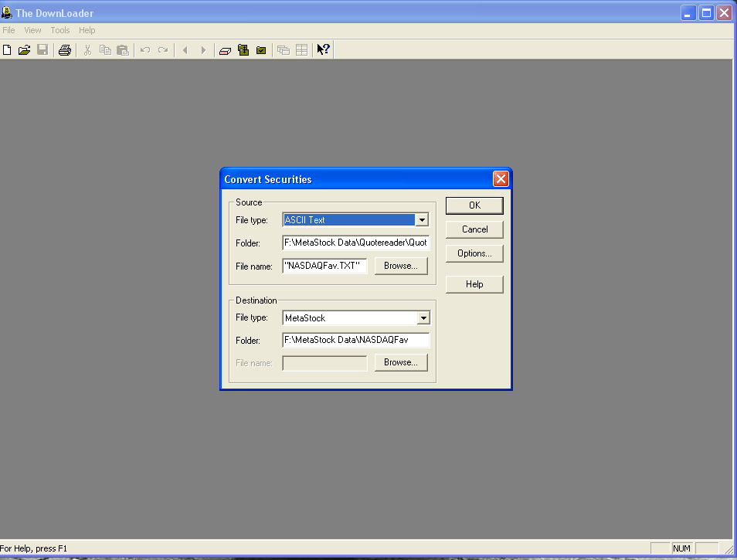This screenshot has height=560, width=737.
Task: Click the Source Browse... button
Action: click(x=401, y=266)
